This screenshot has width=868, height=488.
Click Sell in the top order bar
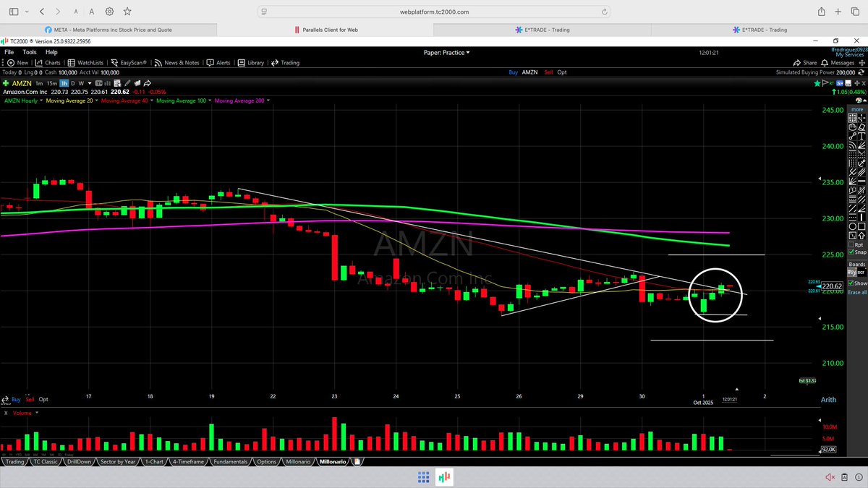(547, 72)
